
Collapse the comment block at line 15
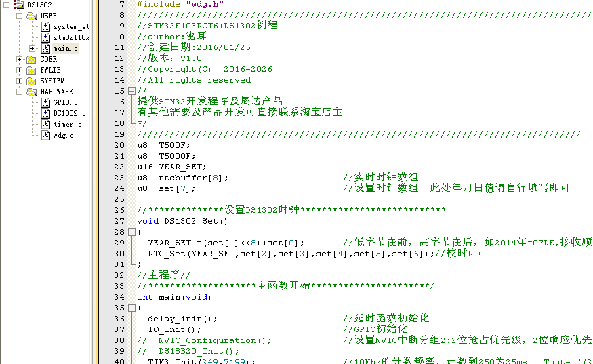point(131,92)
